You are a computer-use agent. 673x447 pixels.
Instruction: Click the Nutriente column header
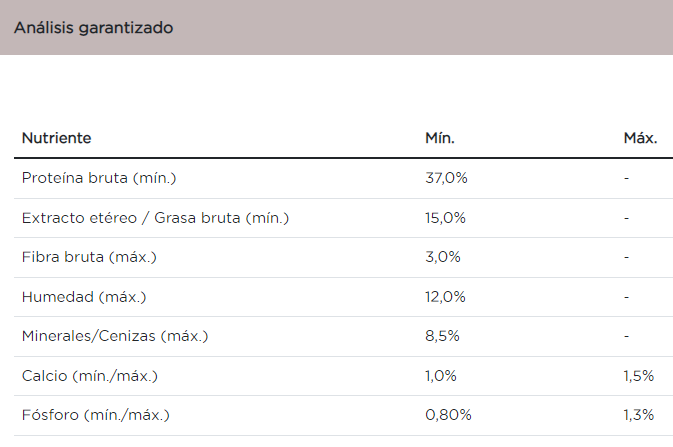click(x=57, y=138)
